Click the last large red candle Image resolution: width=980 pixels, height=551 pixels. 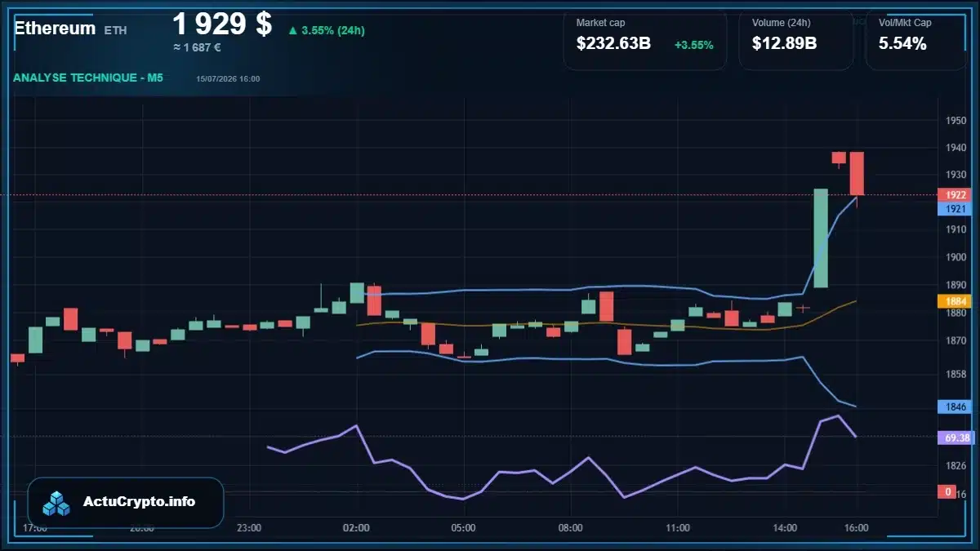point(857,174)
